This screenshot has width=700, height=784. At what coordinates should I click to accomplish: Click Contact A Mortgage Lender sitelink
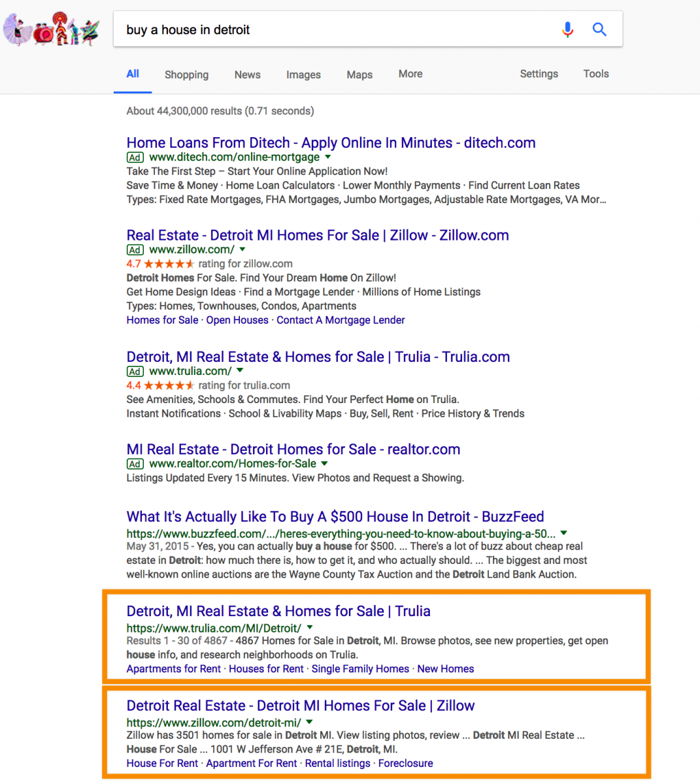[341, 320]
